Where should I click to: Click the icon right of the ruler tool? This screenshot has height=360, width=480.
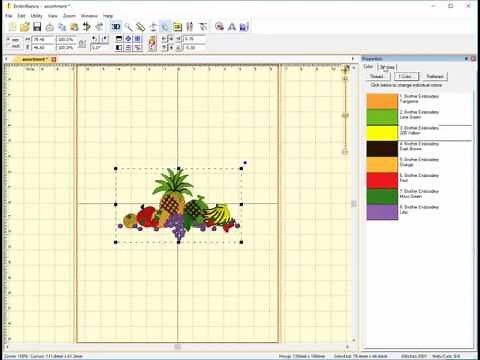153,27
